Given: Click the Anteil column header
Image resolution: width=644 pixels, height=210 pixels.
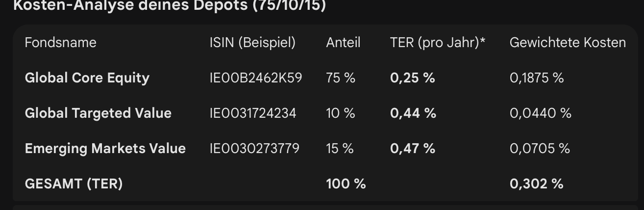Looking at the screenshot, I should tap(343, 43).
